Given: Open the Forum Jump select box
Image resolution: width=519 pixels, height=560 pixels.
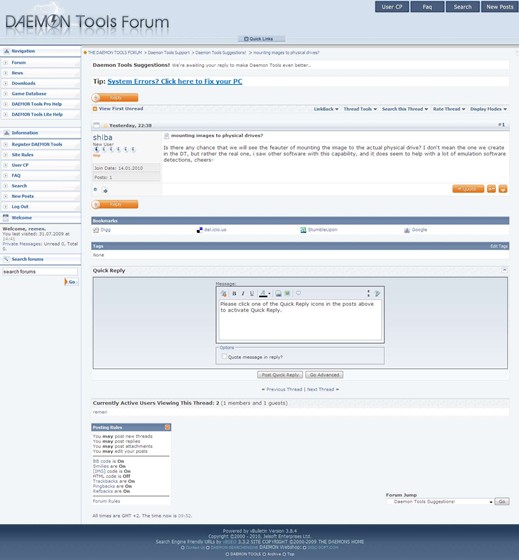Looking at the screenshot, I should 439,502.
